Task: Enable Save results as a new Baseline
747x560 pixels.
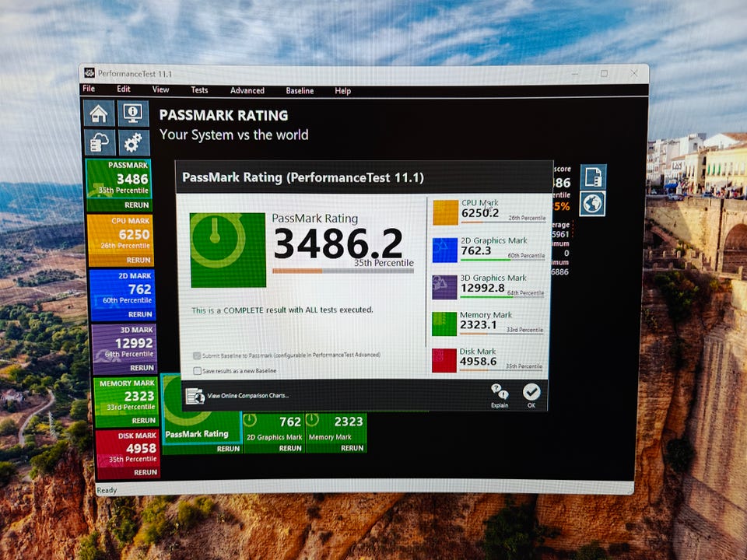Action: [197, 370]
